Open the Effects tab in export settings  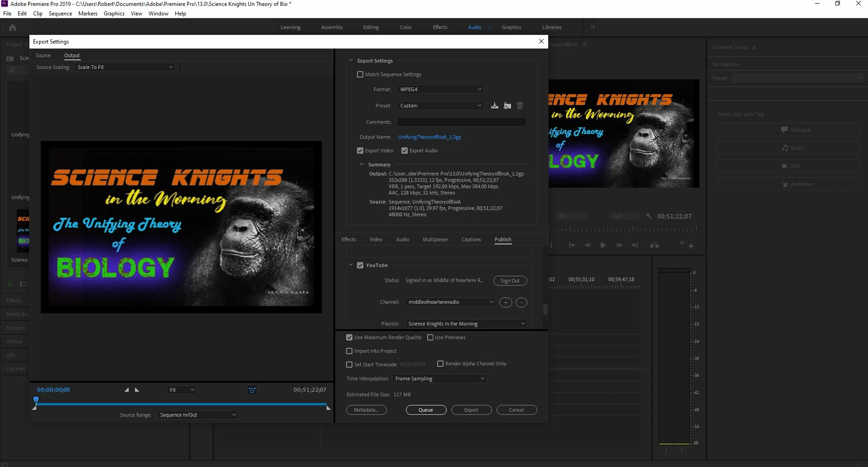tap(348, 239)
